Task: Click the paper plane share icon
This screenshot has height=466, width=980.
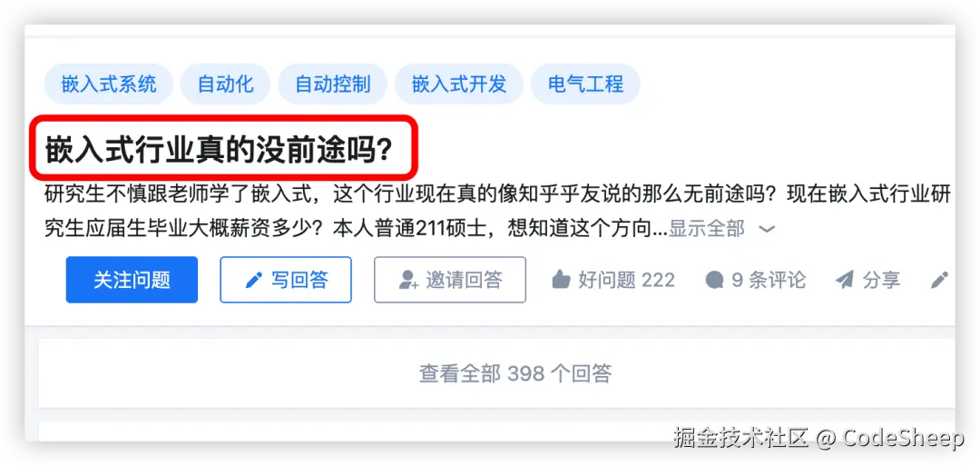Action: click(x=845, y=280)
